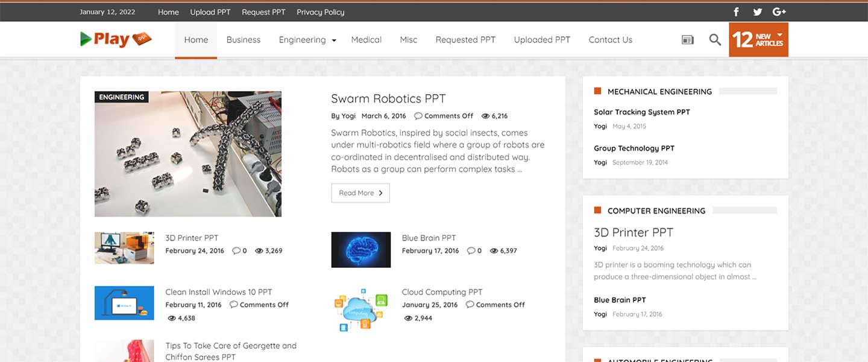Open the Swarm Robotics PPT article title
The width and height of the screenshot is (868, 362).
tap(388, 99)
